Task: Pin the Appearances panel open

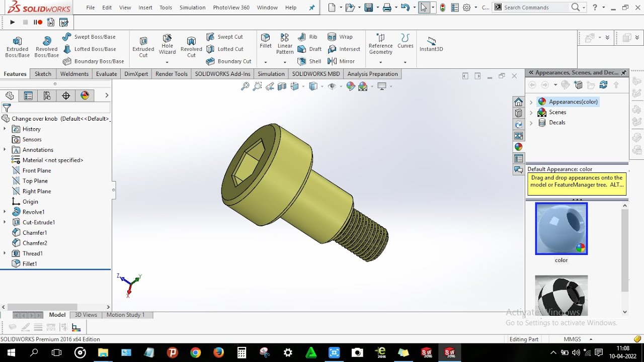Action: click(623, 73)
